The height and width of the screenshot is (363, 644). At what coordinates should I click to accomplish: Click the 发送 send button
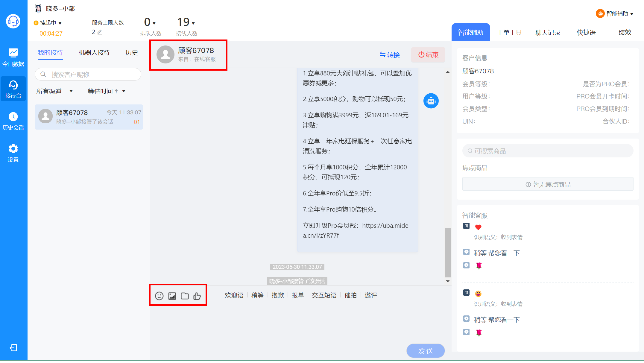[x=426, y=351]
